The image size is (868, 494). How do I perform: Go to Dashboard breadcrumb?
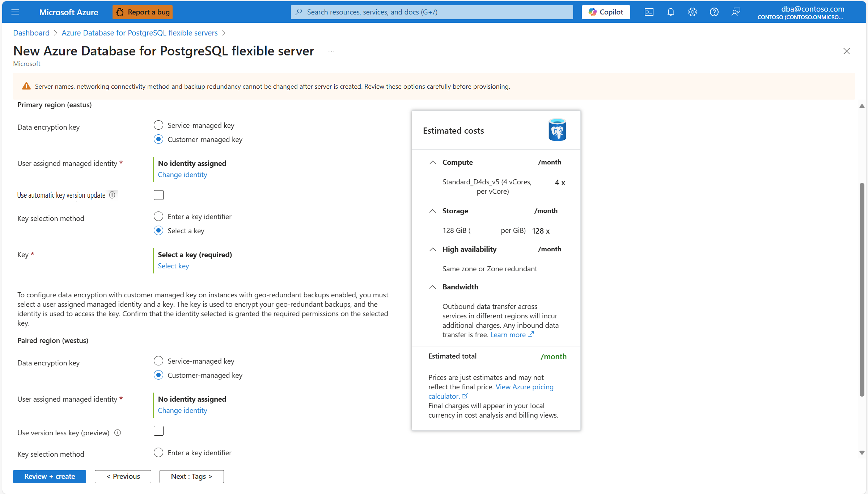(x=31, y=33)
